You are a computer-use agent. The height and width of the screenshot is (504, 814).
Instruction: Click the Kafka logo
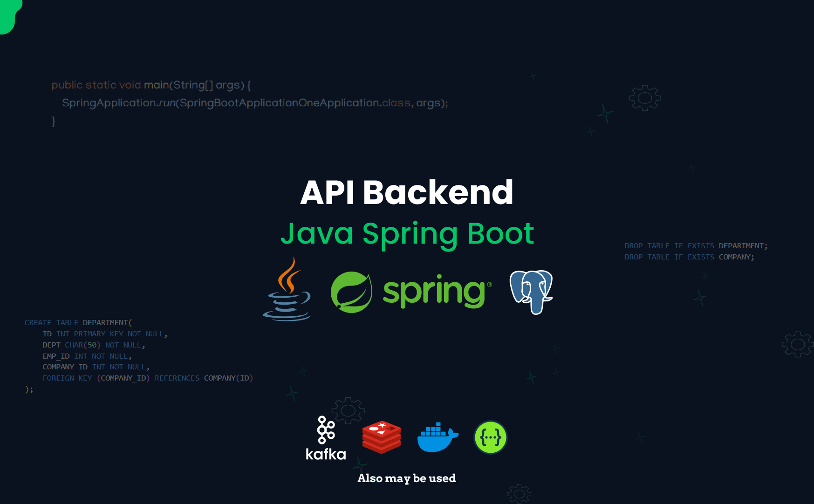[x=326, y=439]
